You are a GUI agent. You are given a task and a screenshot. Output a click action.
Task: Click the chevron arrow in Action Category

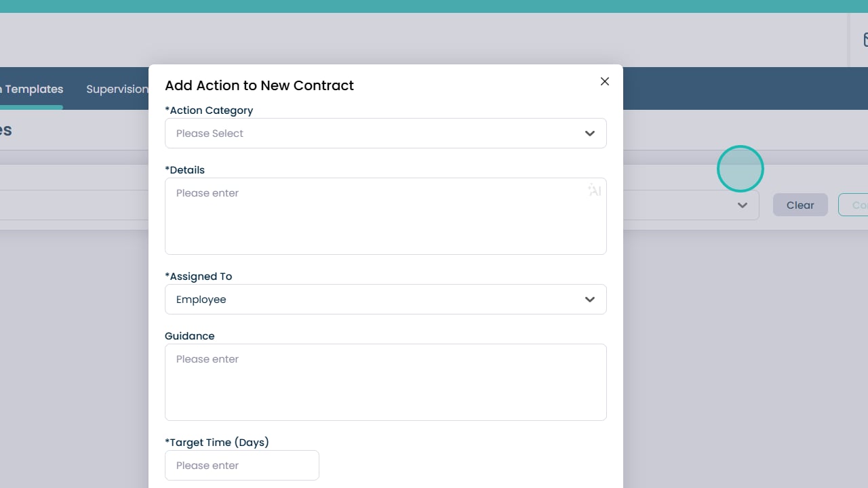pos(590,134)
